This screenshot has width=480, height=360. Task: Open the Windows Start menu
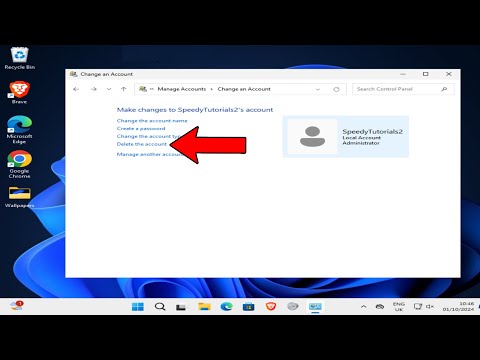(138, 306)
